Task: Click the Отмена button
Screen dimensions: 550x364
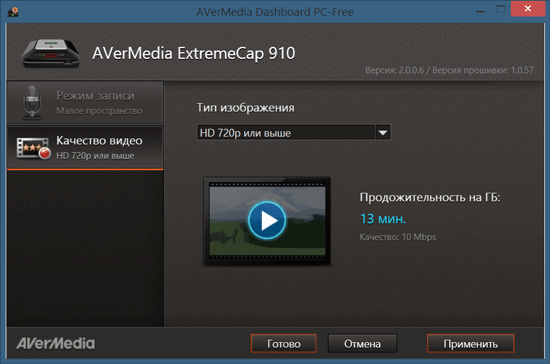Action: coord(362,344)
